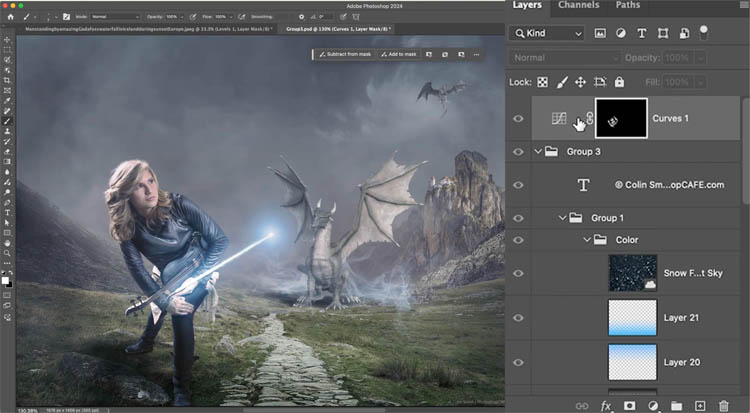Hide Layer 21 visibility eye
Viewport: 750px width, 413px height.
click(518, 318)
